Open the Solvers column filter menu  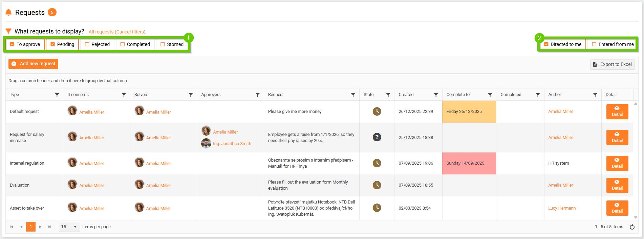click(191, 95)
